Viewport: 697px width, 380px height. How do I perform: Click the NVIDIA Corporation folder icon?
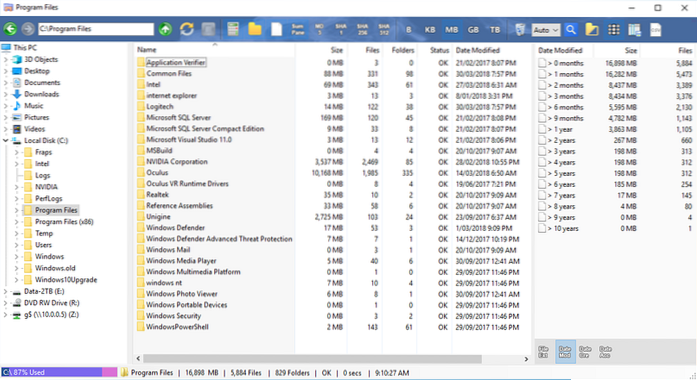(x=141, y=162)
